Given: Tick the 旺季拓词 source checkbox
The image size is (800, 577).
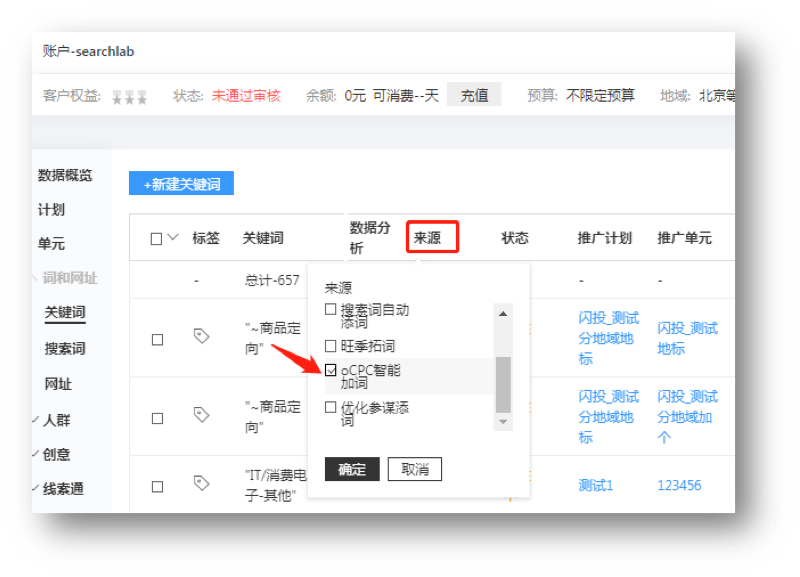Looking at the screenshot, I should pos(331,346).
